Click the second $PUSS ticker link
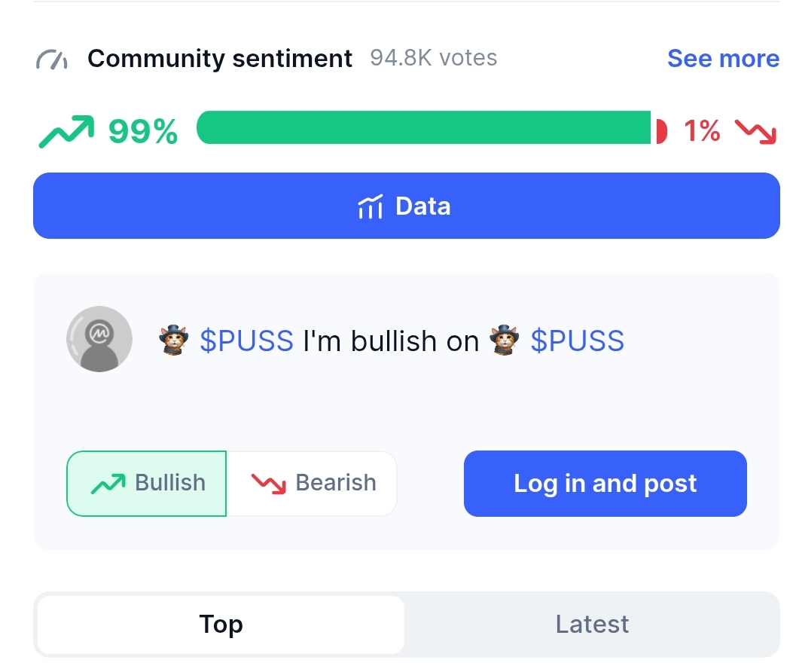 click(x=578, y=341)
